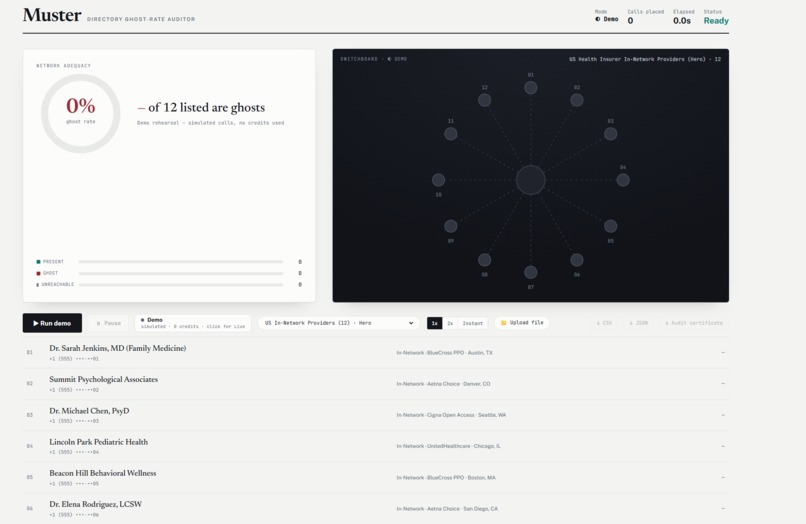
Task: Click the red GHOST legend square
Action: click(38, 273)
